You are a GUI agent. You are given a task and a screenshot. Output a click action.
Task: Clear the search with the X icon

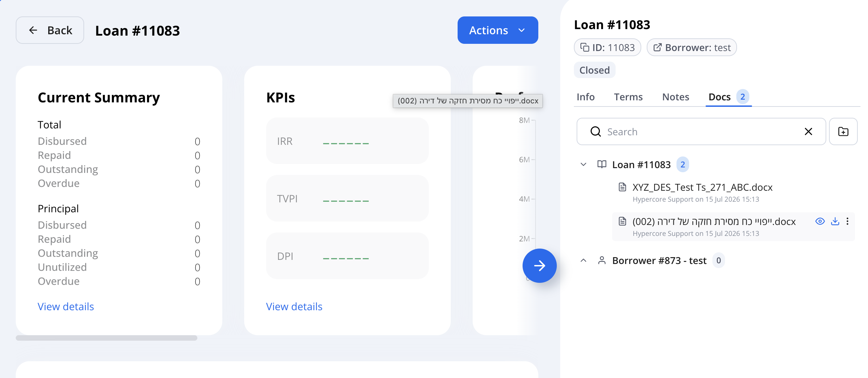(x=808, y=131)
